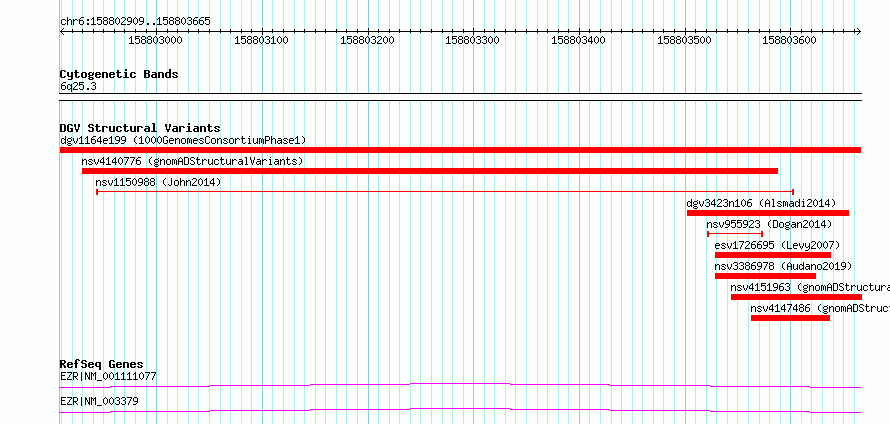This screenshot has height=424, width=890.
Task: Click nsv955923 (Dogan2014) label
Action: pos(769,224)
